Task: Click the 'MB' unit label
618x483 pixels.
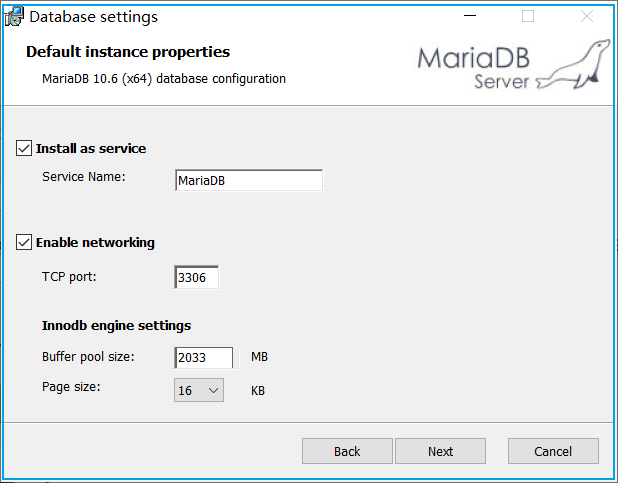Action: (259, 357)
